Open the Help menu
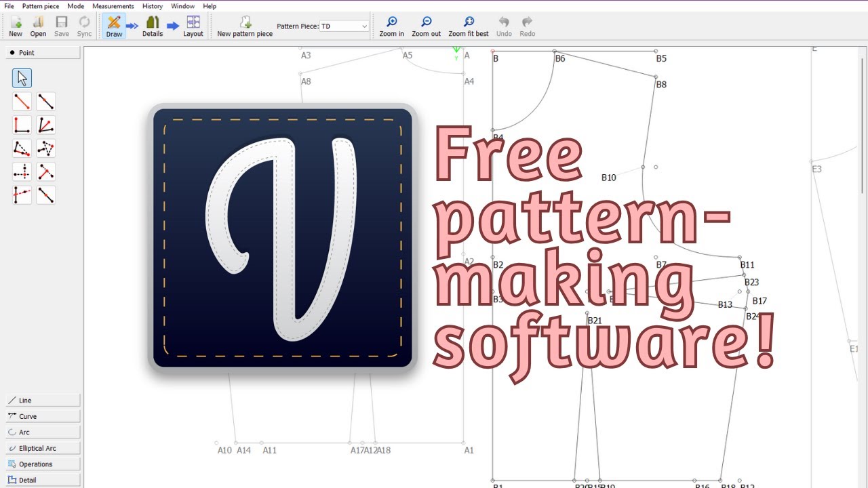868x488 pixels. coord(210,6)
